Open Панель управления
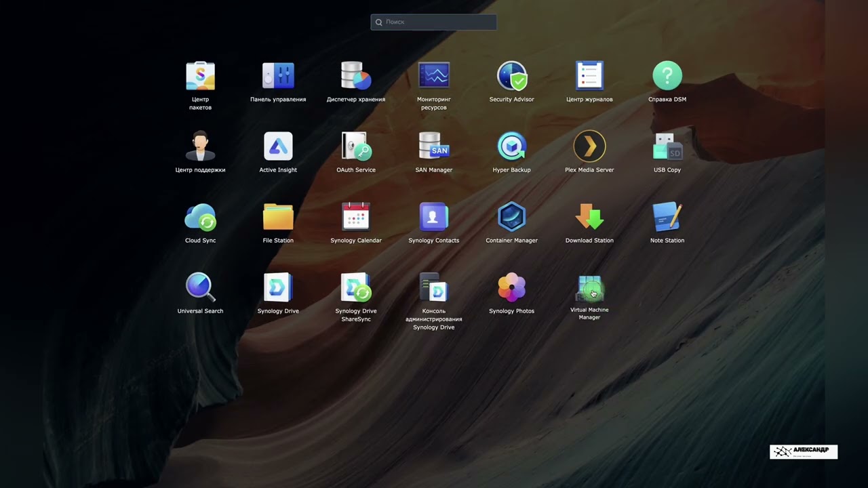This screenshot has height=488, width=868. click(x=278, y=76)
